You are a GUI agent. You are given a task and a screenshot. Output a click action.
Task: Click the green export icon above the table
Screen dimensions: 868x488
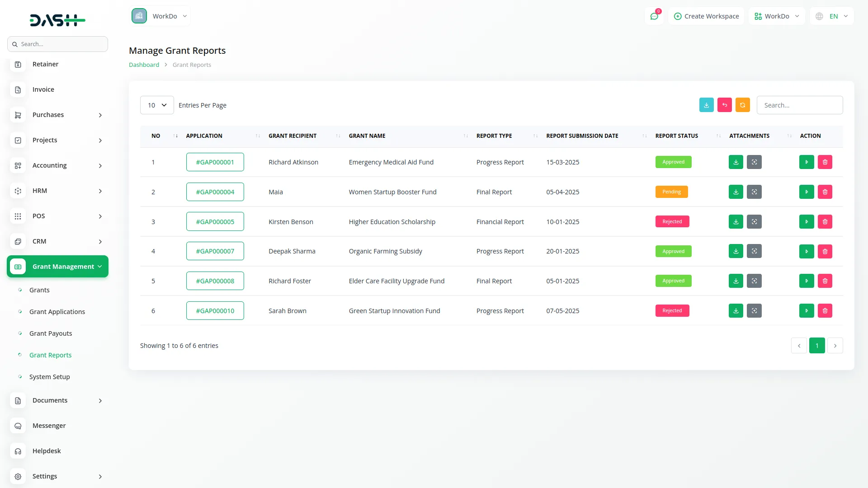[707, 105]
